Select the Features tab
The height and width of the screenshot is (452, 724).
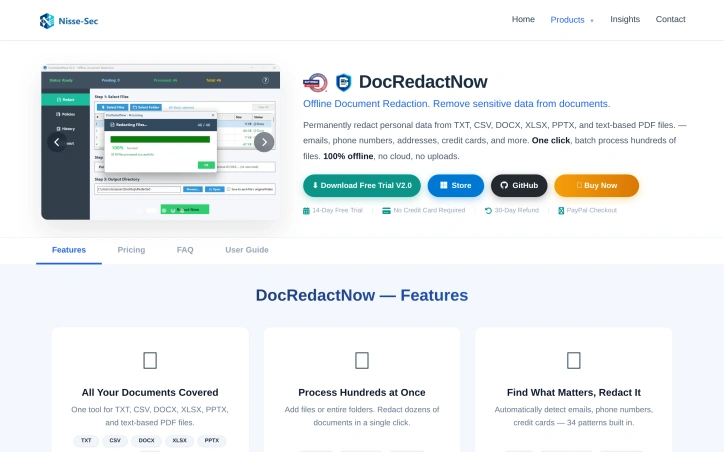click(x=69, y=250)
